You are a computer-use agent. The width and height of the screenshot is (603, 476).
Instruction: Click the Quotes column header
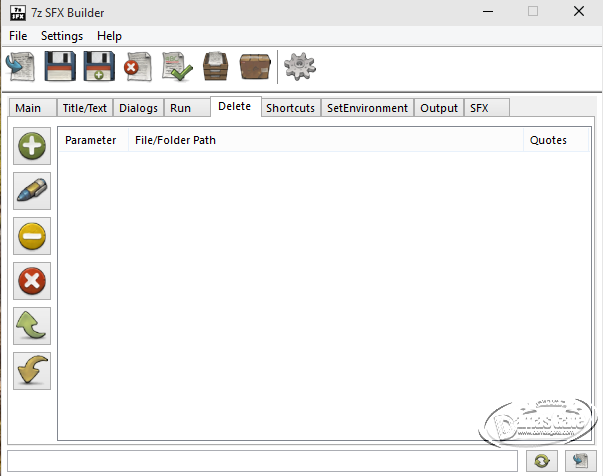[x=556, y=140]
